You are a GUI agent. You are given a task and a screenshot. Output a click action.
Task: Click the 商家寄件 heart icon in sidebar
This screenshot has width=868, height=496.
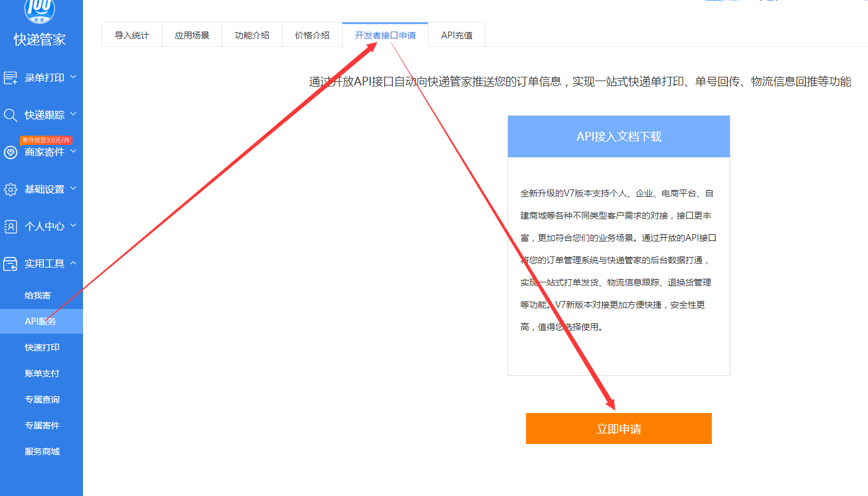tap(11, 152)
